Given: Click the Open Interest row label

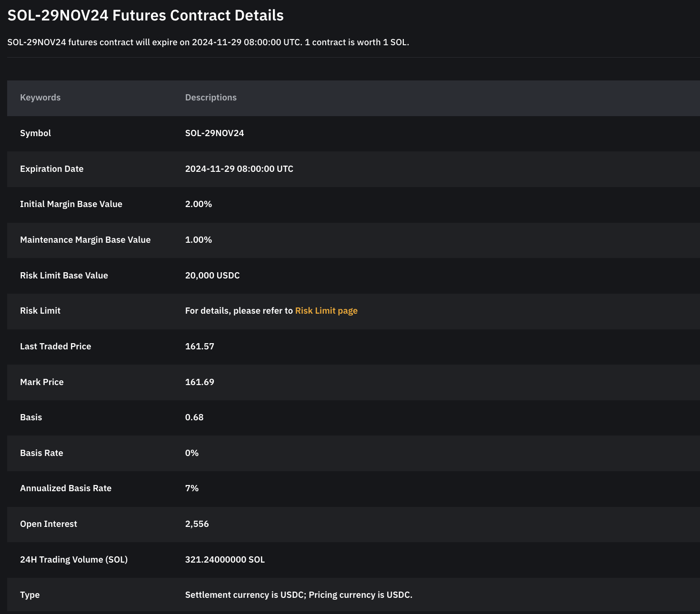Looking at the screenshot, I should pyautogui.click(x=49, y=524).
